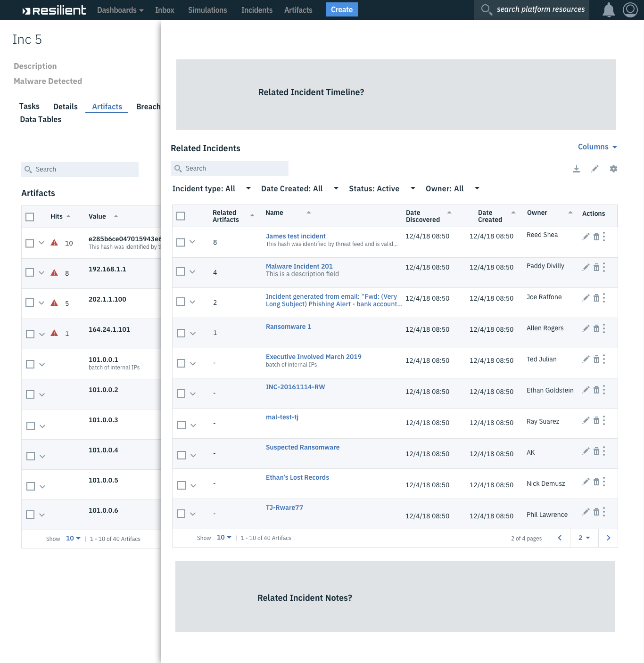This screenshot has height=663, width=644.
Task: Open the Owner: All filter
Action: [453, 188]
